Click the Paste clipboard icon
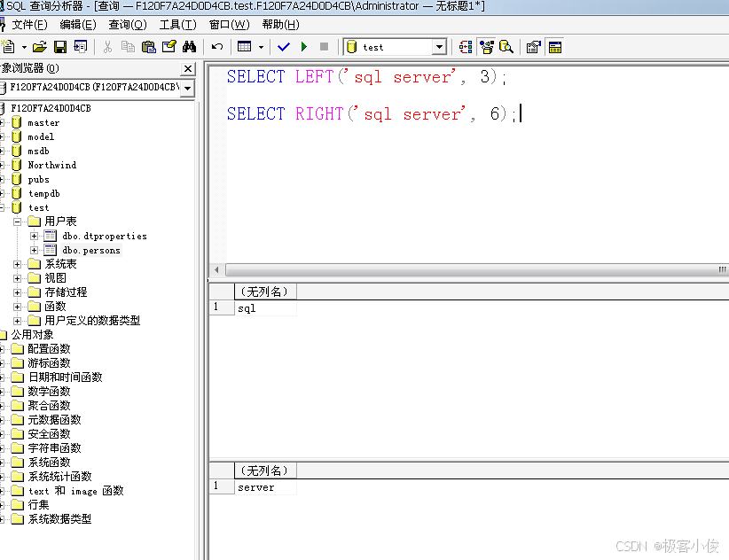This screenshot has width=729, height=560. [x=148, y=47]
